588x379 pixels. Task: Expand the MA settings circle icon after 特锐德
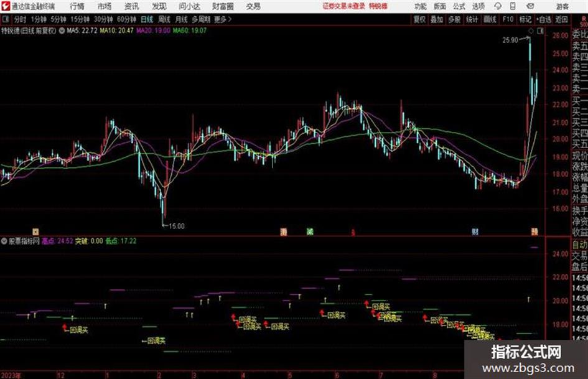pyautogui.click(x=62, y=30)
